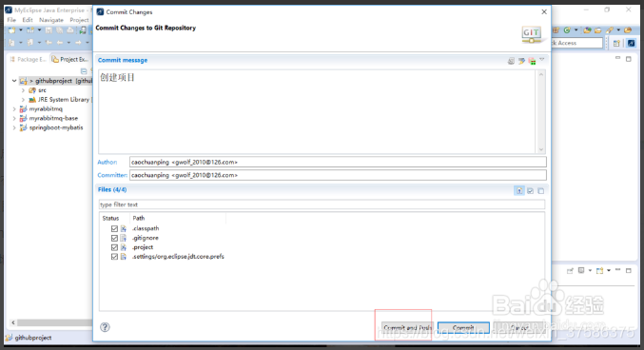Open the Project menu in MyEclipse
Viewport: 644px width, 350px height.
pyautogui.click(x=79, y=20)
